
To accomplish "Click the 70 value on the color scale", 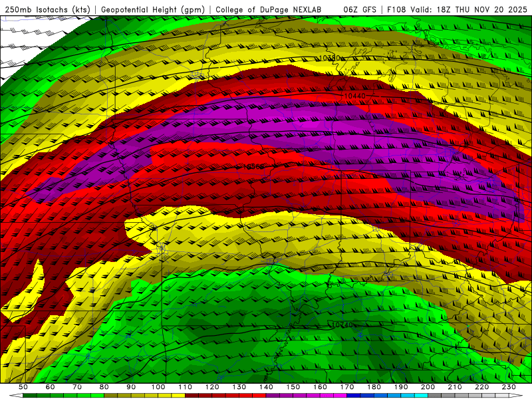I will pyautogui.click(x=77, y=387).
